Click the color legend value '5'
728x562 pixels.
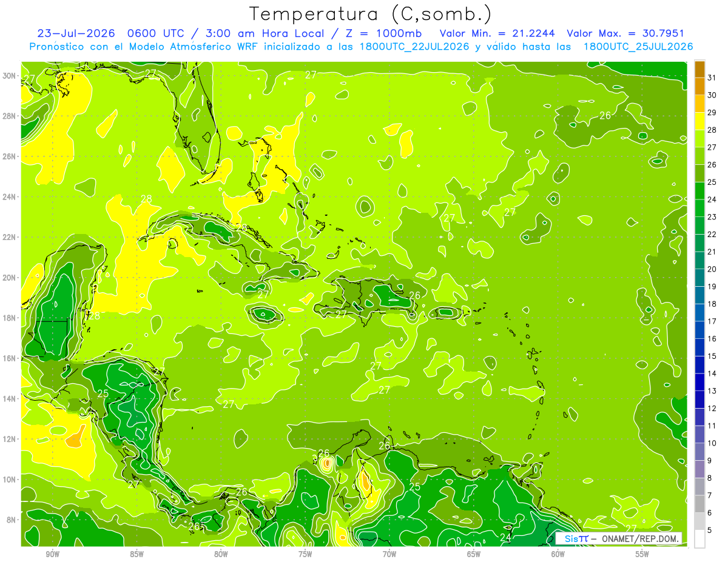pos(710,530)
